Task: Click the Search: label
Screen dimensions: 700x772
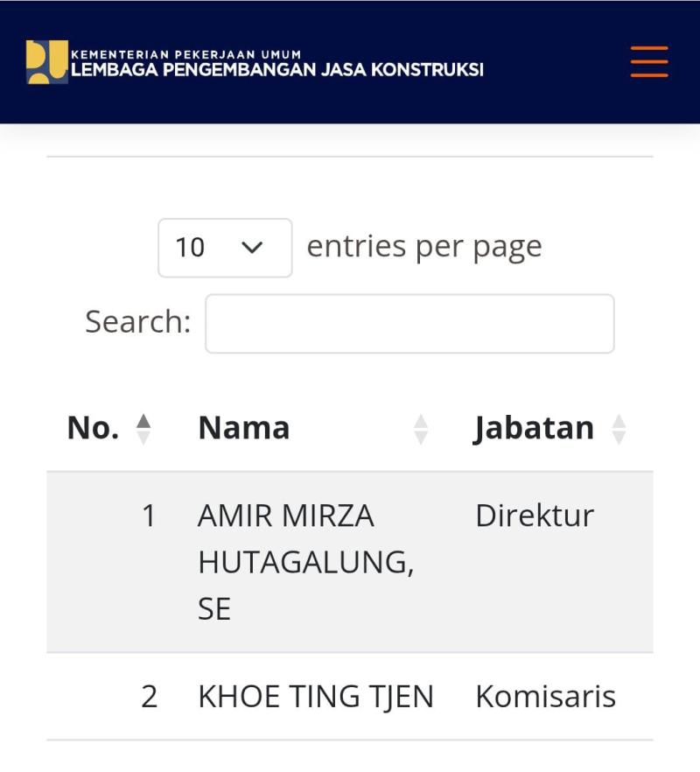Action: [x=137, y=322]
